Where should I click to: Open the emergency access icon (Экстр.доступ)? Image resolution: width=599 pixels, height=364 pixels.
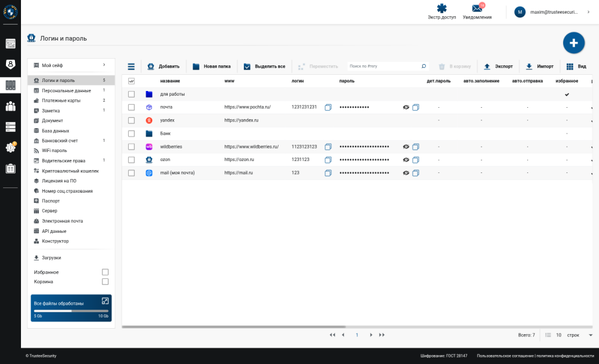[441, 9]
